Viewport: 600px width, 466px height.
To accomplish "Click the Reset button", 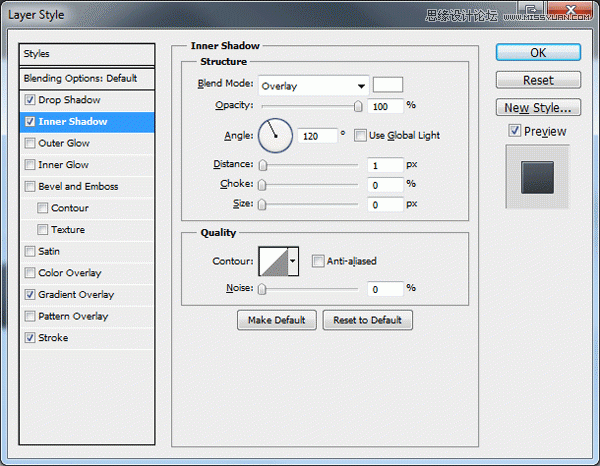I will click(x=538, y=80).
